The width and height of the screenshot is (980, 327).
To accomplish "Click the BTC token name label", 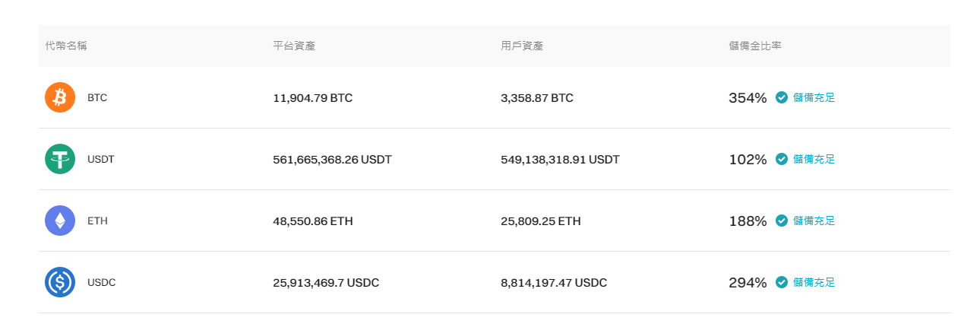I will [x=97, y=97].
